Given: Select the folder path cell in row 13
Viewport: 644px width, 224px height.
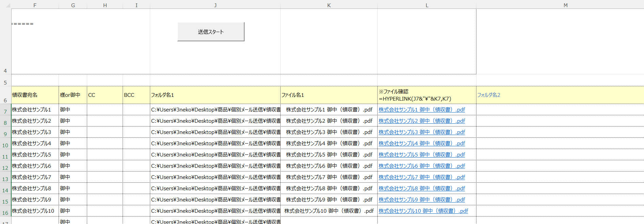Looking at the screenshot, I should tap(215, 177).
